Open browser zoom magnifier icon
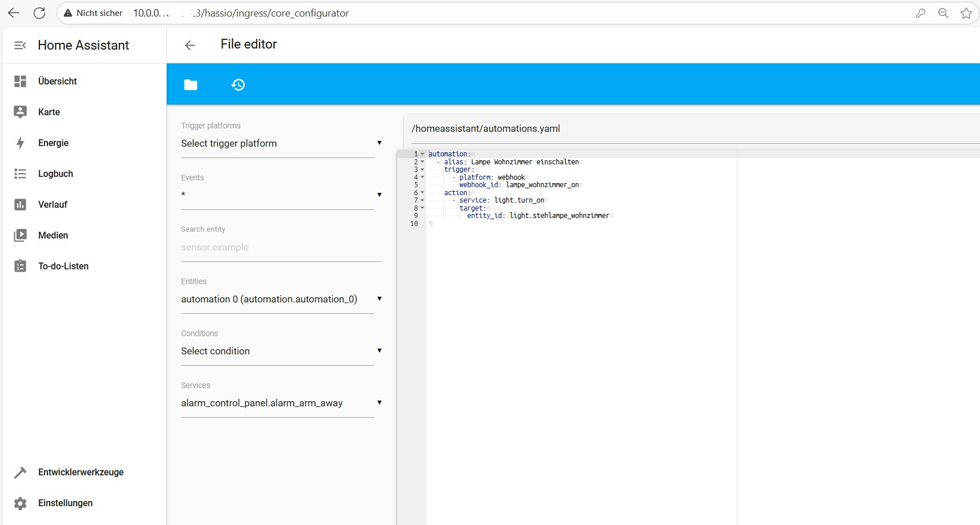 click(x=943, y=13)
